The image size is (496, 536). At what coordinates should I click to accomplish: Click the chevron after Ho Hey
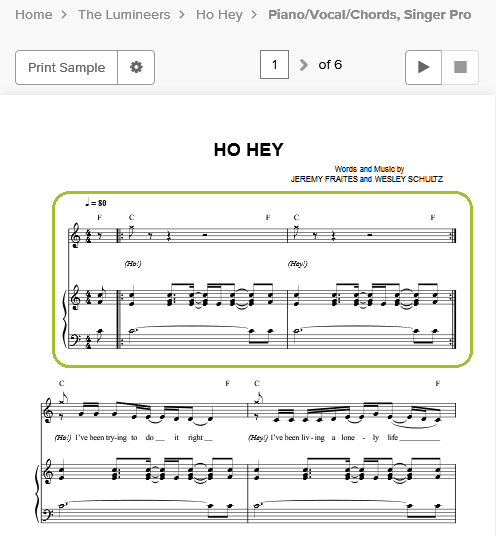[254, 15]
